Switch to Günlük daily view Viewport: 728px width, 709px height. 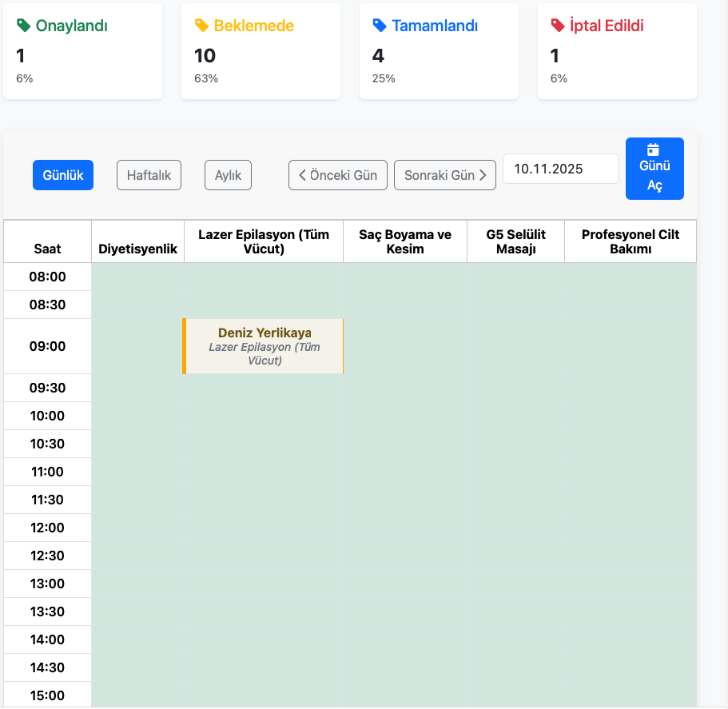tap(63, 175)
